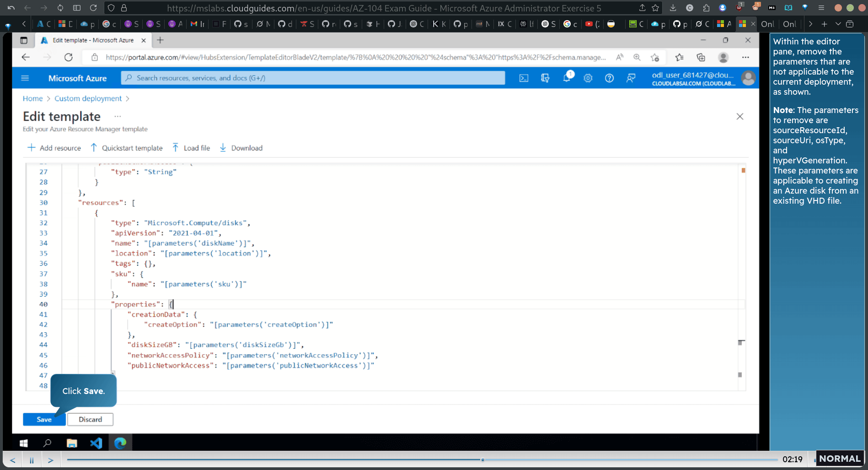This screenshot has width=868, height=470.
Task: Click Edge zoom magnifier icon
Action: tap(637, 57)
